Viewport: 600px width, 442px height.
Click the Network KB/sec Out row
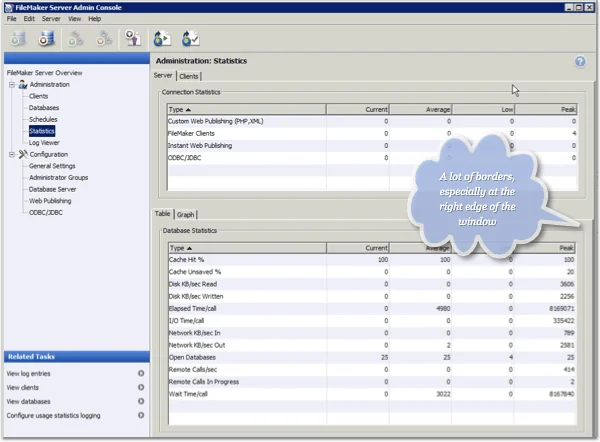click(x=372, y=345)
